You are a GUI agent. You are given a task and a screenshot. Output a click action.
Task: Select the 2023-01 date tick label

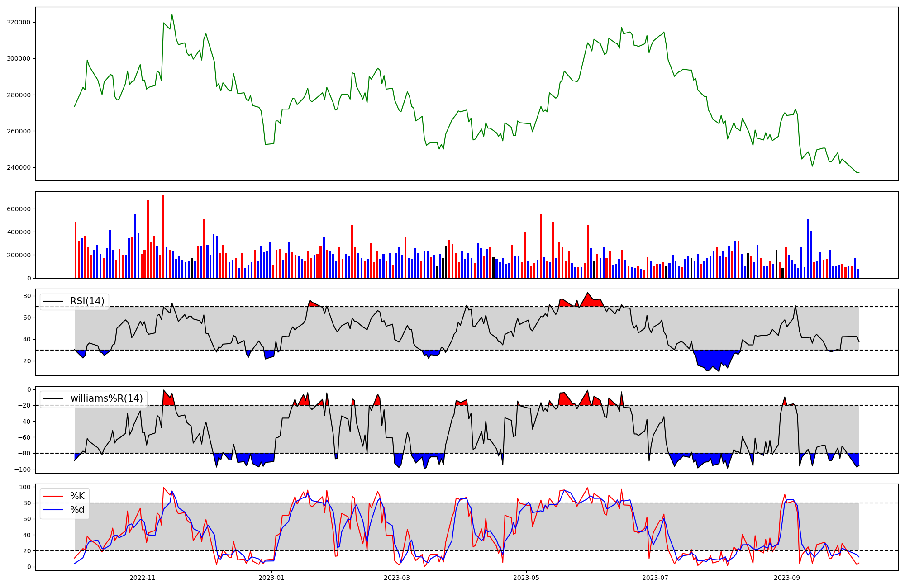coord(271,578)
